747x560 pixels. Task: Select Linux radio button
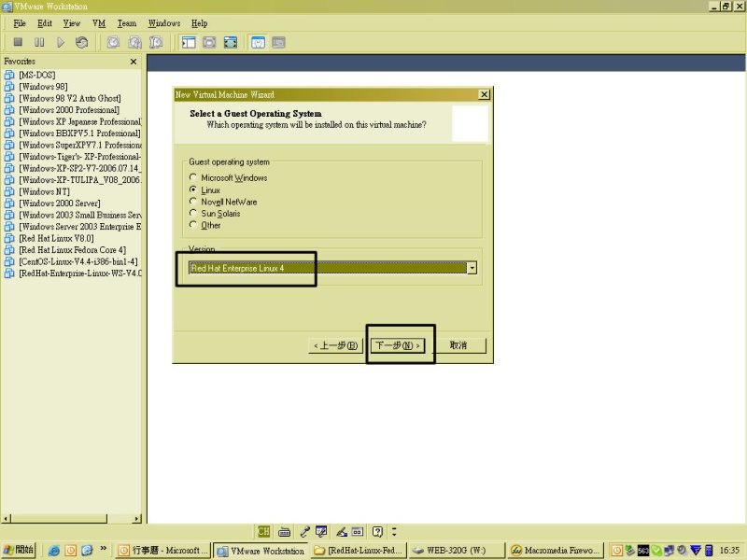coord(193,189)
